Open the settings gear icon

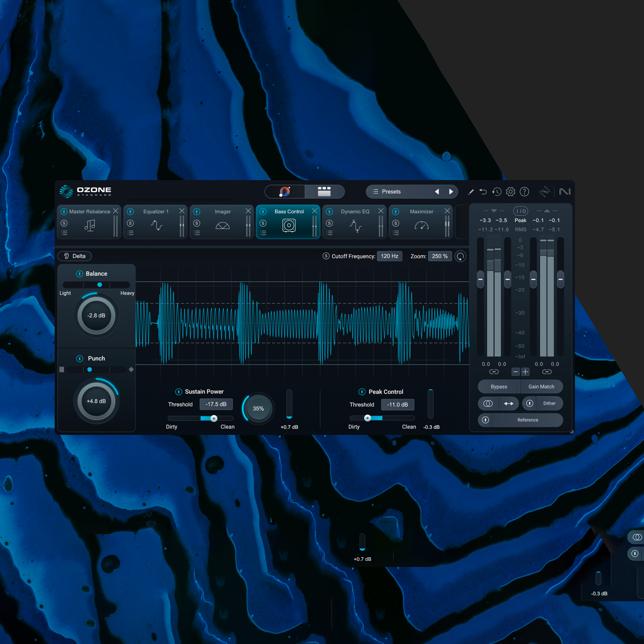(x=510, y=192)
